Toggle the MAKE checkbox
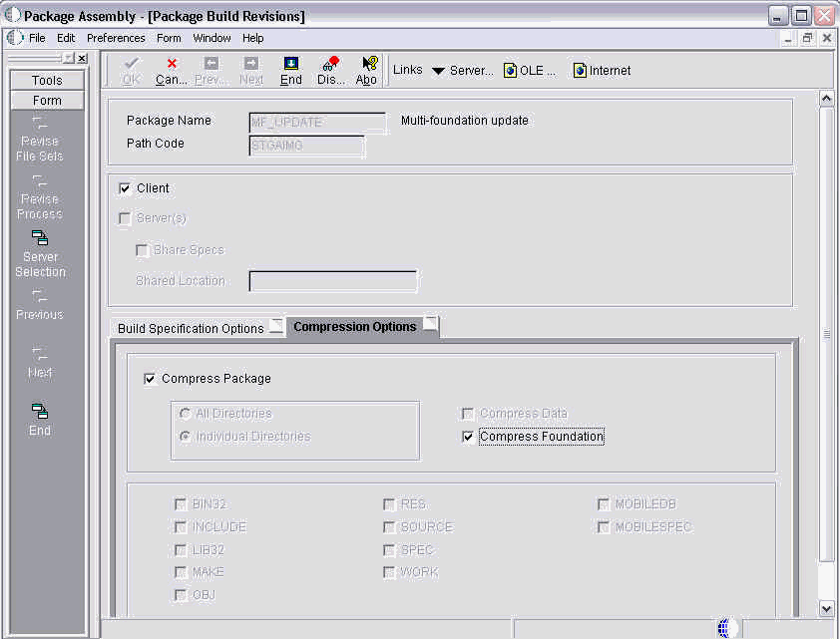Viewport: 840px width, 639px height. click(x=181, y=572)
